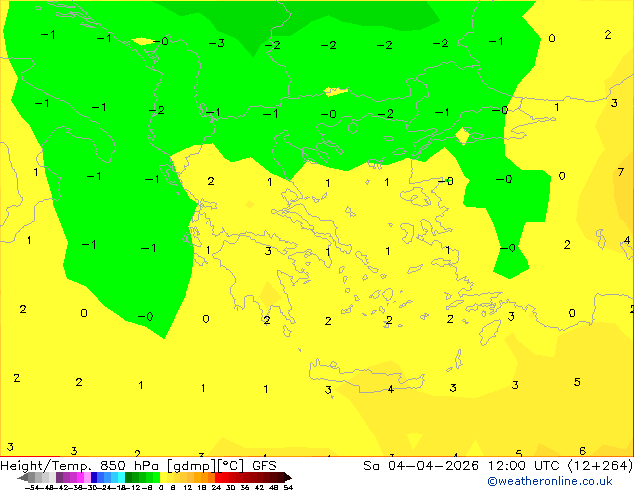Screen dimensions: 634x490
Task: Click the orange swatch in the temperature scale
Action: pos(205,477)
